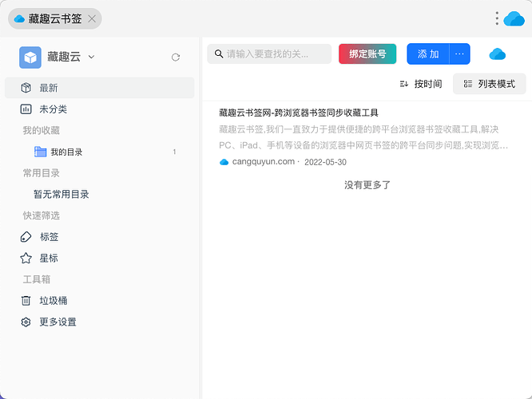Click the 添加 add button
Viewport: 532px width, 399px height.
pos(428,54)
